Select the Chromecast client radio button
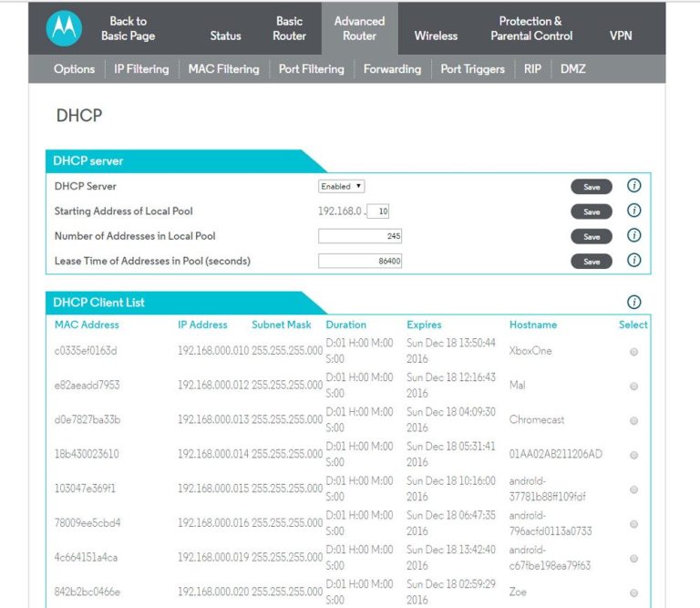Screen dimensions: 700x608 (633, 420)
